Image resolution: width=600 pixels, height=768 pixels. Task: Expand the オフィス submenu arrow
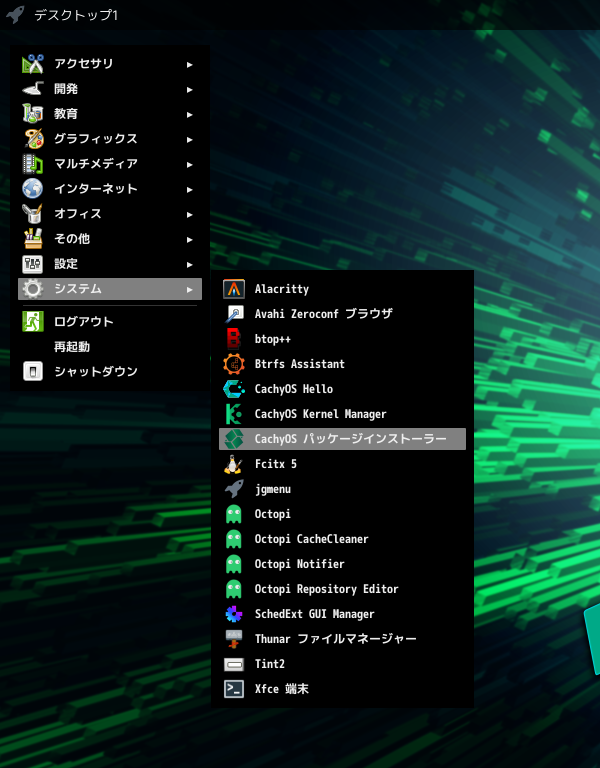click(190, 214)
